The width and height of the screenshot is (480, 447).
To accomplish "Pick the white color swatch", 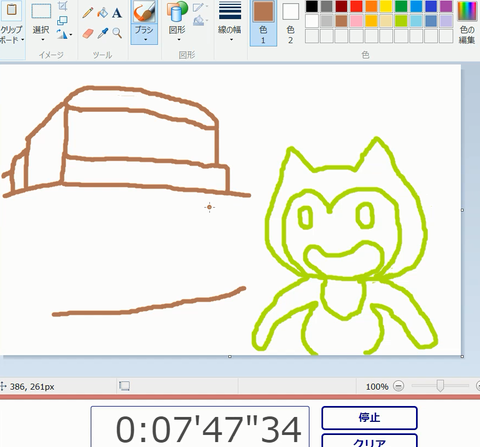I will [312, 21].
